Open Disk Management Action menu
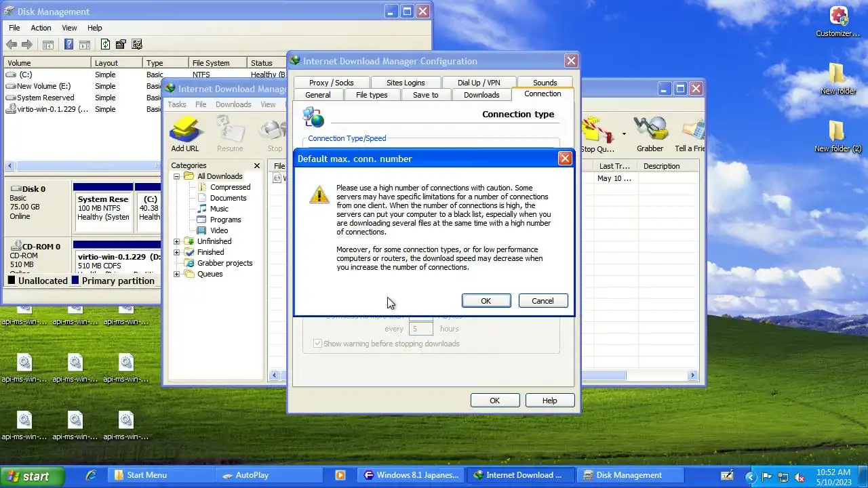 click(x=41, y=28)
